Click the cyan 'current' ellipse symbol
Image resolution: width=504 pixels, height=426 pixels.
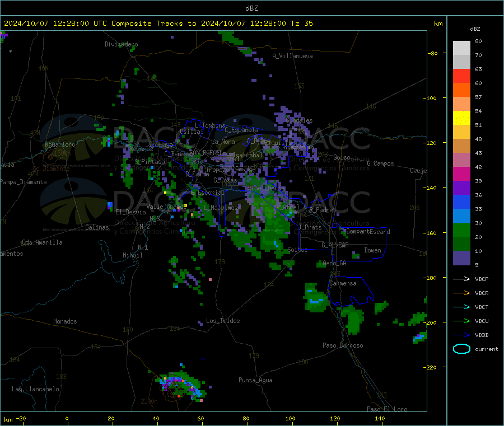(x=461, y=349)
